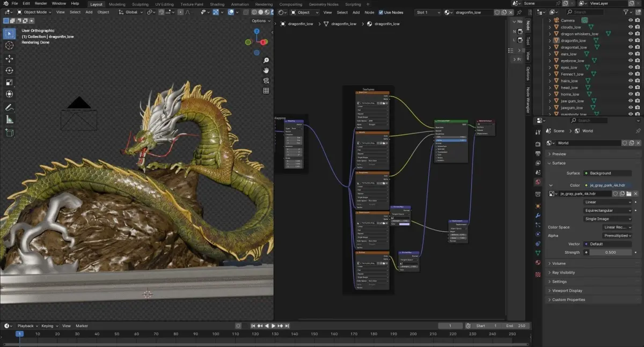The height and width of the screenshot is (347, 644).
Task: Open the Modifiers wrench properties tab
Action: click(x=538, y=216)
